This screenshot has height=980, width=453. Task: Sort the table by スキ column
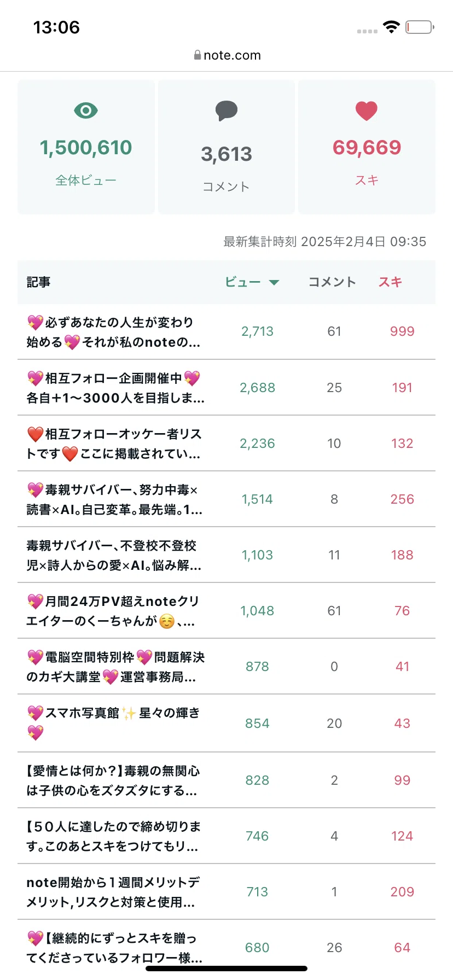pos(390,282)
